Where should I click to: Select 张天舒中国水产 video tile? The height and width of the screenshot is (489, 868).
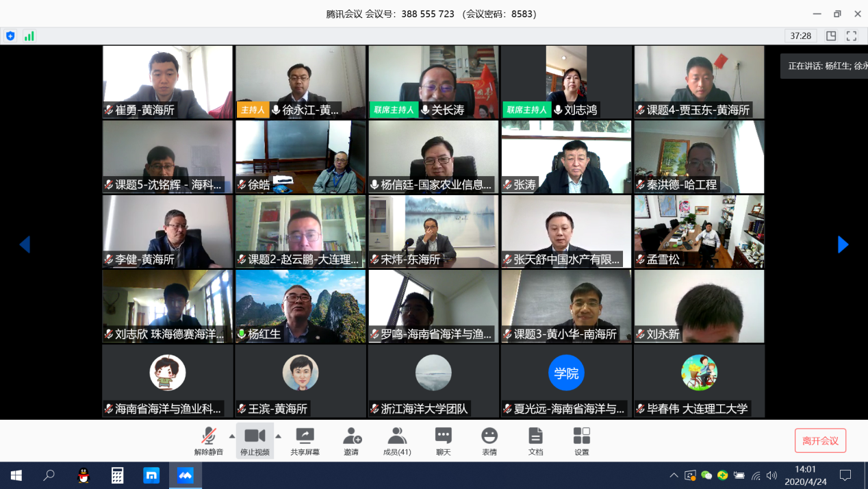click(566, 231)
